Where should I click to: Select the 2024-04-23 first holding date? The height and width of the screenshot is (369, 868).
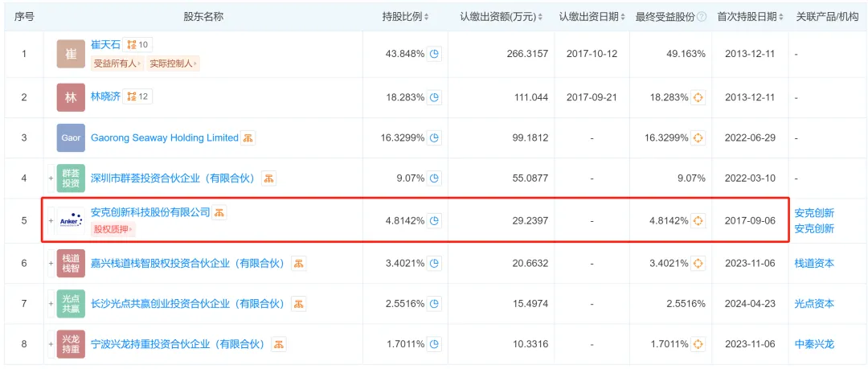(x=750, y=304)
